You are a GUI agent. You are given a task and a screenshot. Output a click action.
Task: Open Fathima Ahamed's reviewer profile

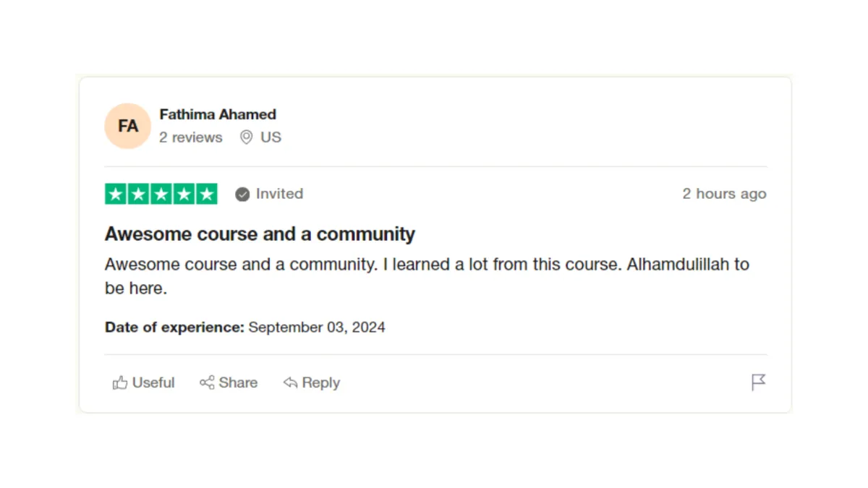[x=218, y=114]
